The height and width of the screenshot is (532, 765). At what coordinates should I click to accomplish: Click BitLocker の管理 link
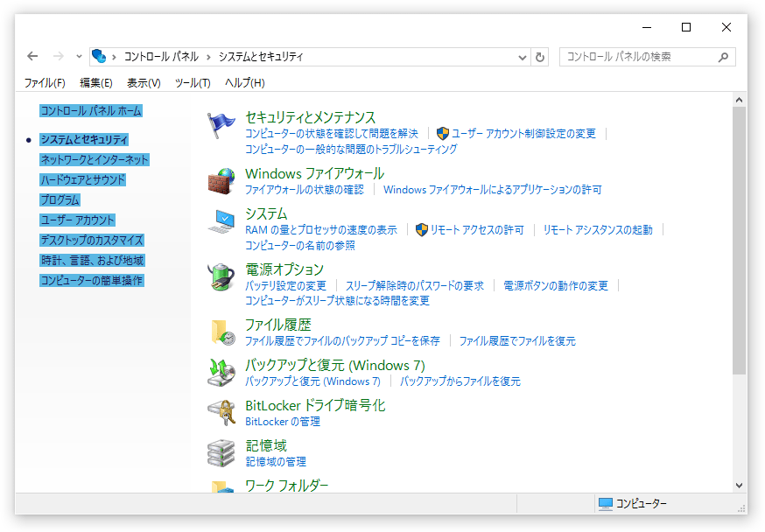283,421
